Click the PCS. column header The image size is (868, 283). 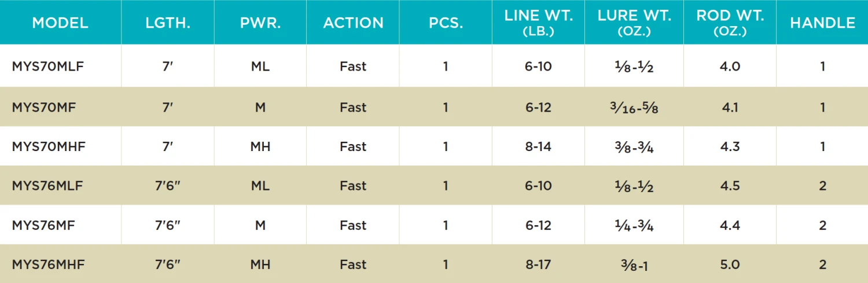coord(446,23)
